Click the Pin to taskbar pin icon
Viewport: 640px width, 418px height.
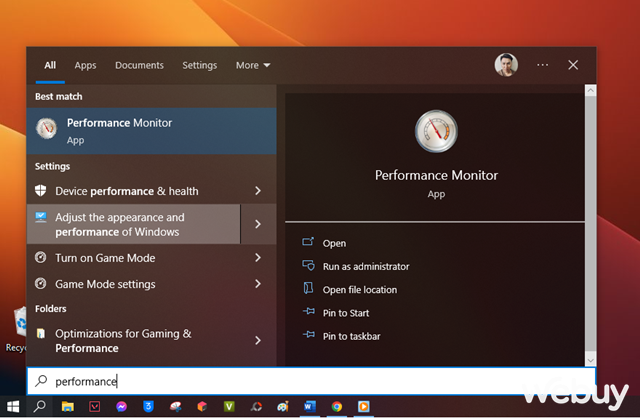[309, 335]
